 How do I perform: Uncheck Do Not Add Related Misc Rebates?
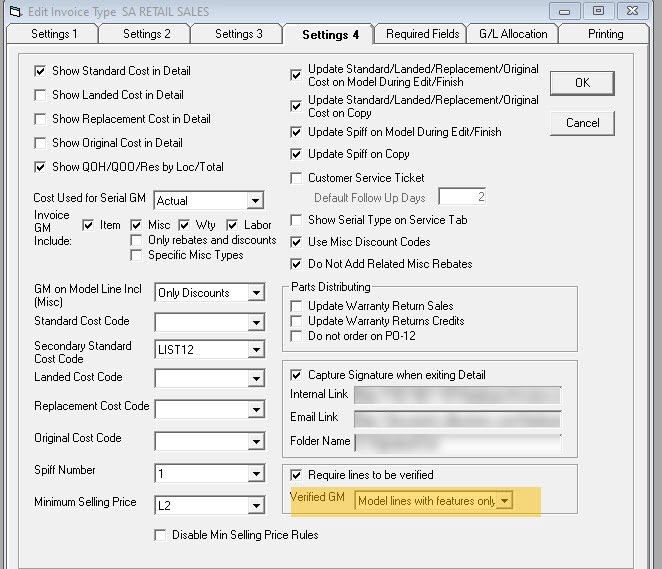pyautogui.click(x=296, y=264)
